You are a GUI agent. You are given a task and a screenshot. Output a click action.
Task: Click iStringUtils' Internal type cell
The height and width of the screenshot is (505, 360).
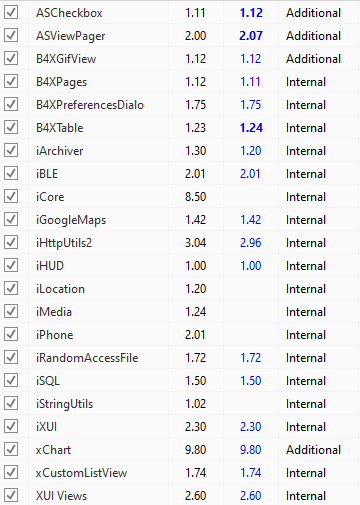point(306,404)
